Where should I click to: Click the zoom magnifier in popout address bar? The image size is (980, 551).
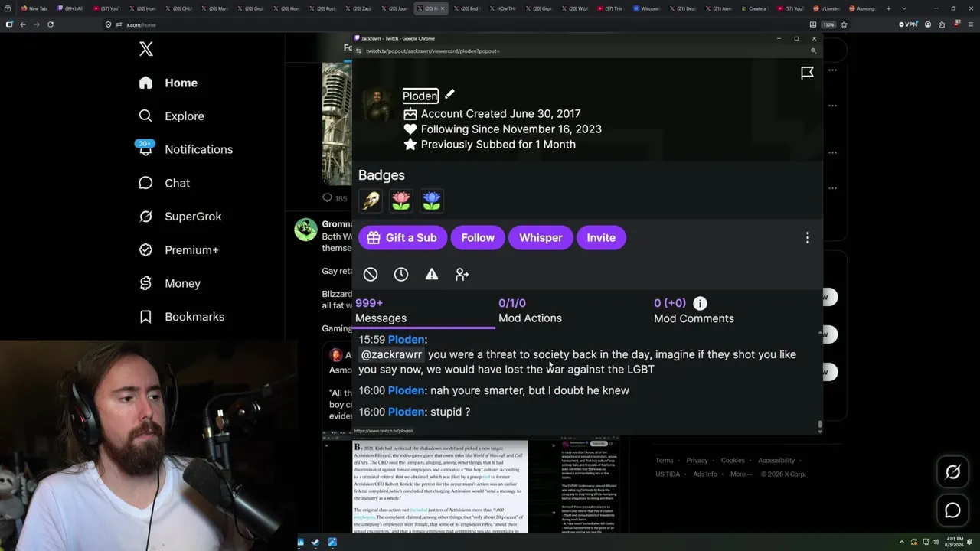point(813,51)
